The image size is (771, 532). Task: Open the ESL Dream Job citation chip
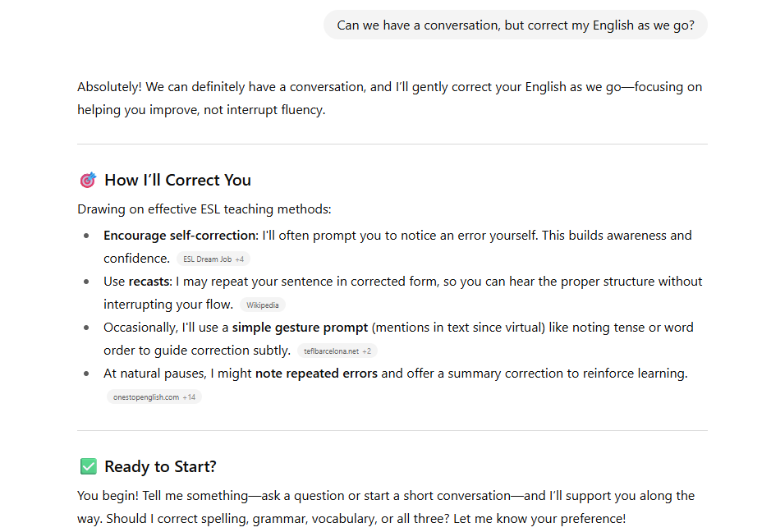213,259
